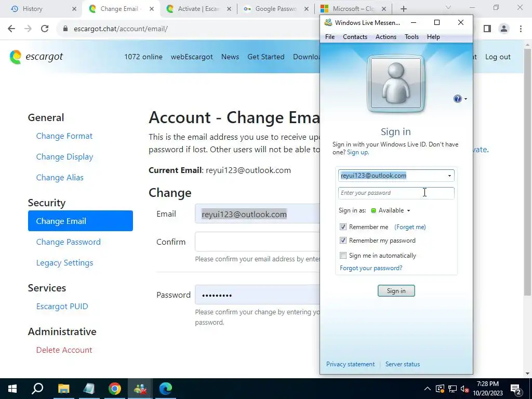Click the escargot logo in the page header
This screenshot has width=532, height=399.
(36, 57)
